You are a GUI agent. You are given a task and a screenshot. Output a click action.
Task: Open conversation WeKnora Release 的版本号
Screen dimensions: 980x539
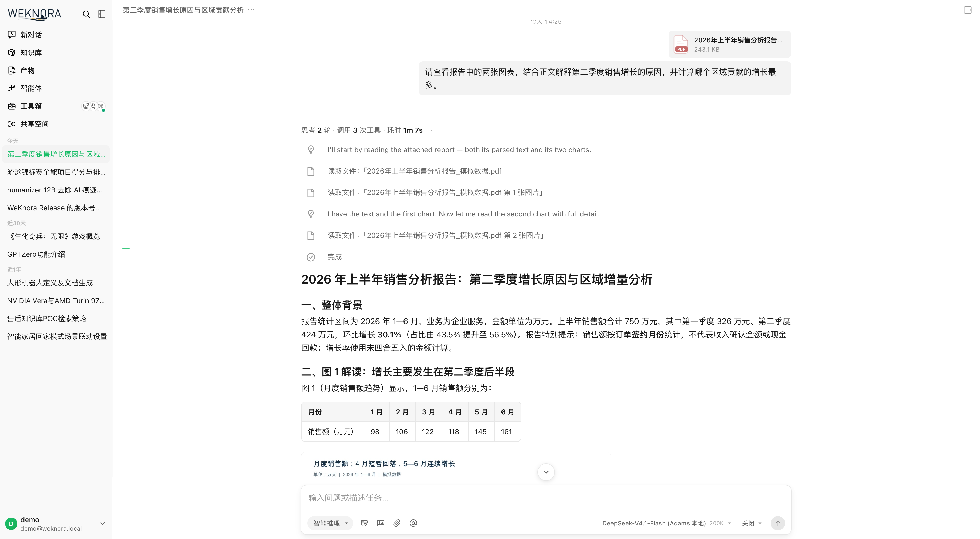56,208
